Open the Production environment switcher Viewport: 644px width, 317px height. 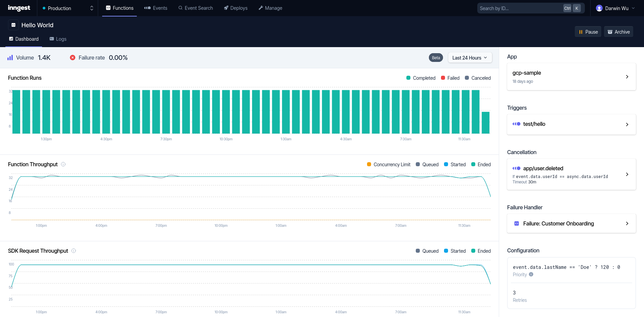click(x=67, y=8)
